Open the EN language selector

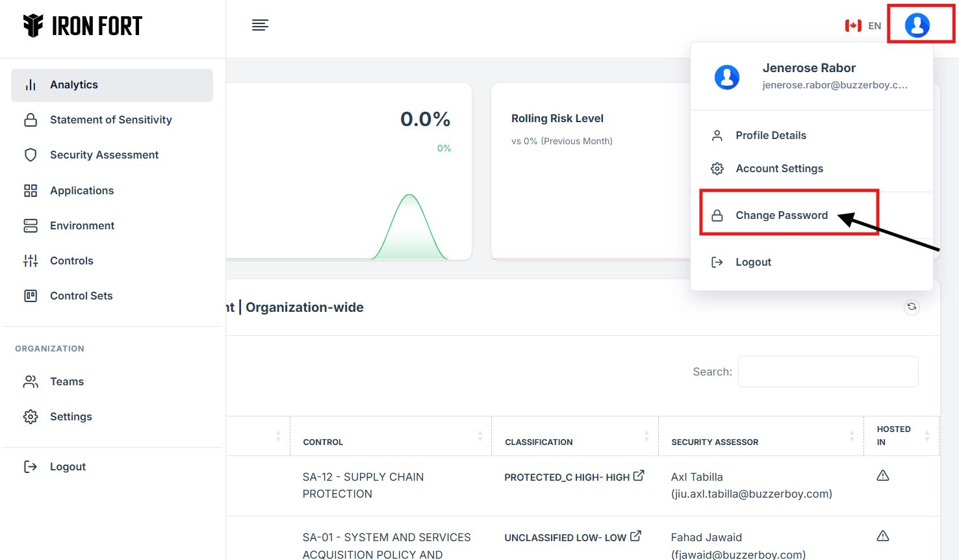point(863,26)
